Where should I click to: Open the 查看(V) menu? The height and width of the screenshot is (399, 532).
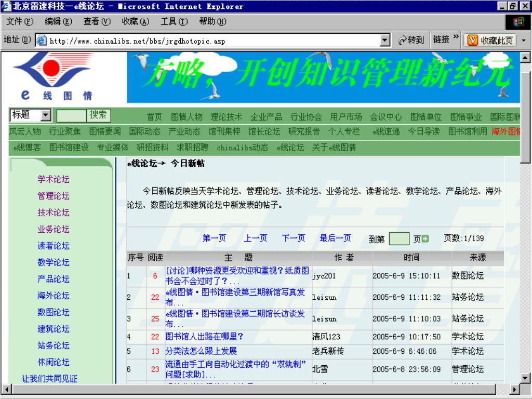coord(97,22)
